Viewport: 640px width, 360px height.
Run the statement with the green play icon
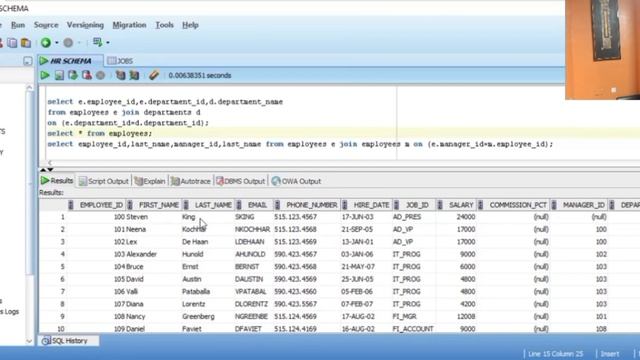(x=45, y=76)
